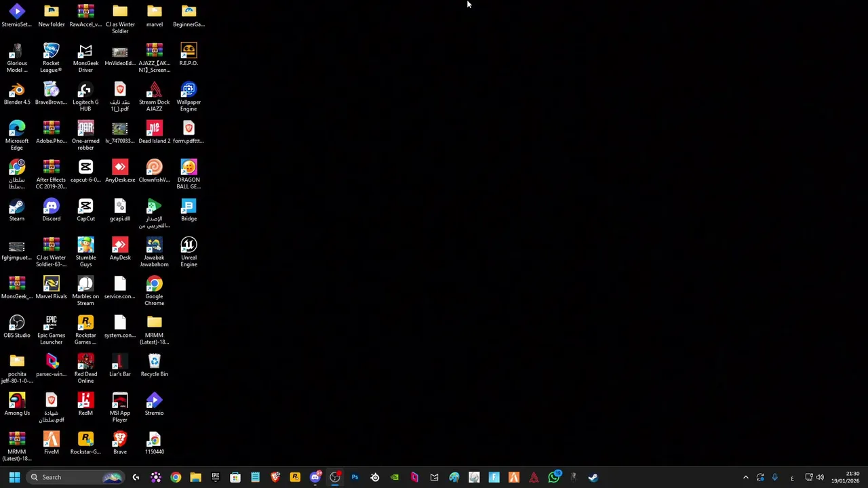868x488 pixels.
Task: Select the Among Us desktop icon
Action: [x=17, y=405]
